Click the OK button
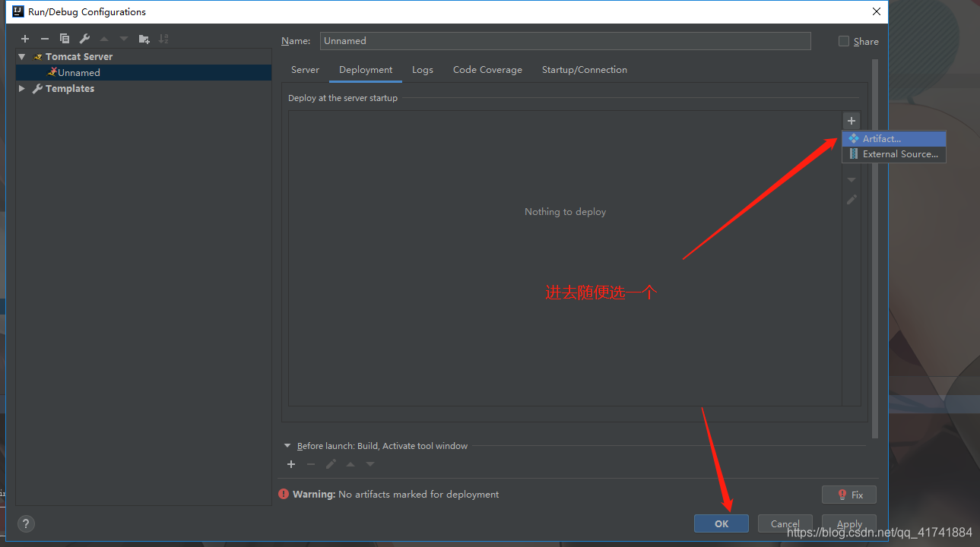980x547 pixels. click(x=722, y=523)
